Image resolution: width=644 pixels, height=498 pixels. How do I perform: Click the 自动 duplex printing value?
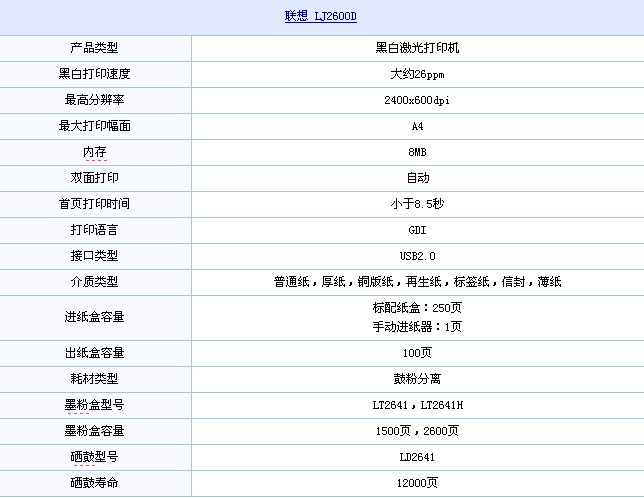[x=417, y=178]
